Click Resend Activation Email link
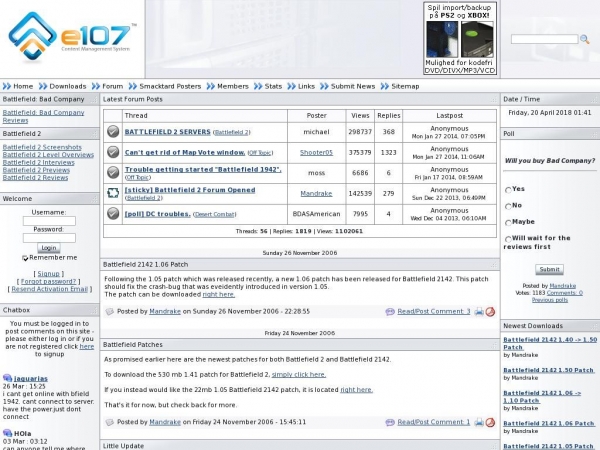Viewport: 600px width, 450px height. [x=49, y=289]
